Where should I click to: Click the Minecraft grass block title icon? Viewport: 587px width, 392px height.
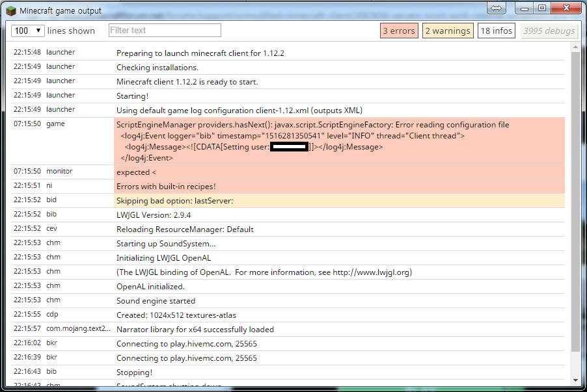[10, 10]
